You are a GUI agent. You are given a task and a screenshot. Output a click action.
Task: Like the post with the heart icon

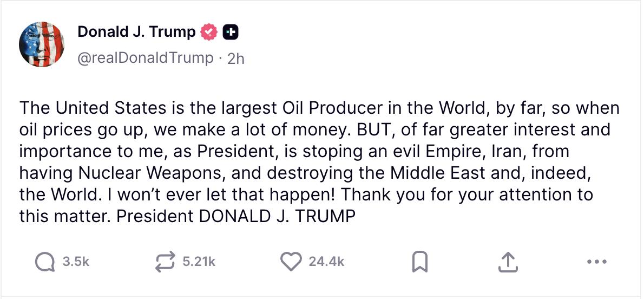pyautogui.click(x=291, y=262)
